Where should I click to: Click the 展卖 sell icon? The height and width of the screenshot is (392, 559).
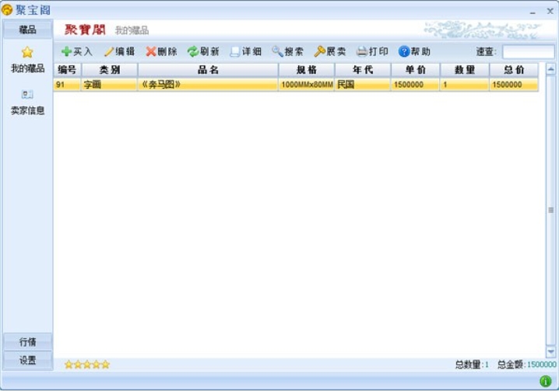click(319, 51)
